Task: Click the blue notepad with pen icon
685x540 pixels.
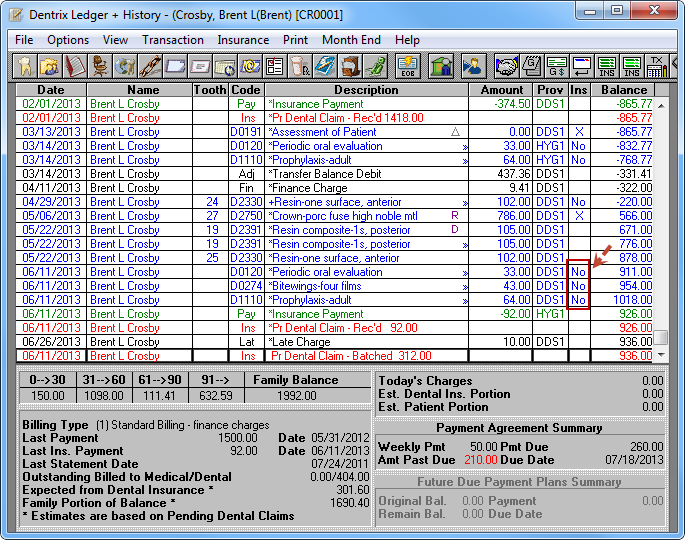Action: coord(325,66)
